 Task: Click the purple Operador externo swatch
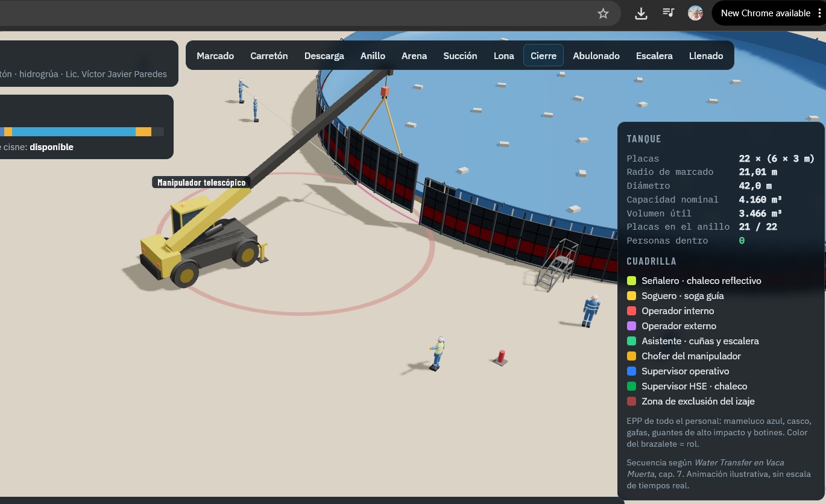[631, 326]
